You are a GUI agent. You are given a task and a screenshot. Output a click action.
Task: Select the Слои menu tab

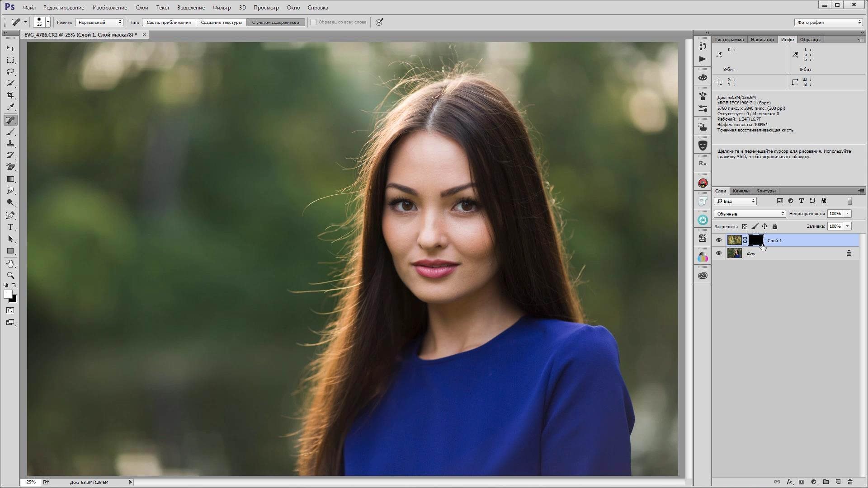point(142,7)
